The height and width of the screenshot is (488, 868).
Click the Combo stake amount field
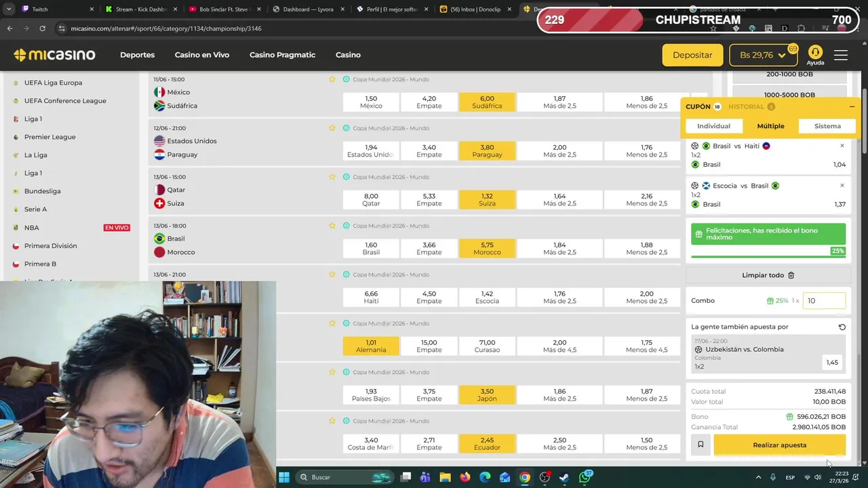[824, 301]
